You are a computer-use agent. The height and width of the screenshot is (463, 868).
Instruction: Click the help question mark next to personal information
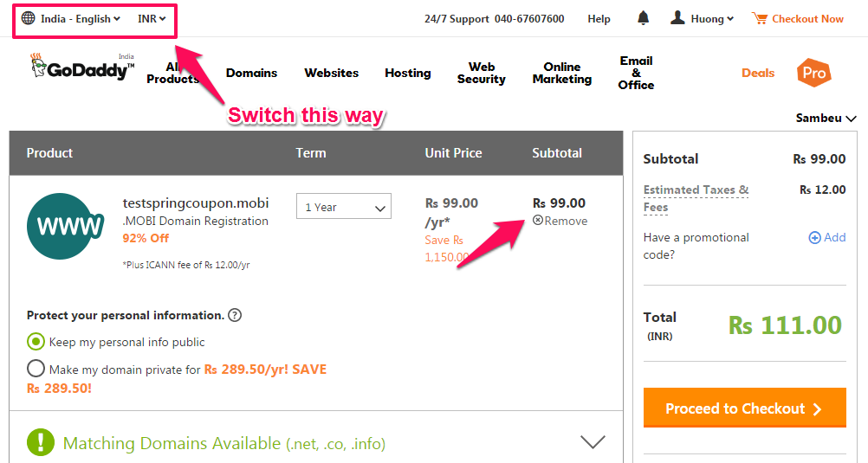235,315
